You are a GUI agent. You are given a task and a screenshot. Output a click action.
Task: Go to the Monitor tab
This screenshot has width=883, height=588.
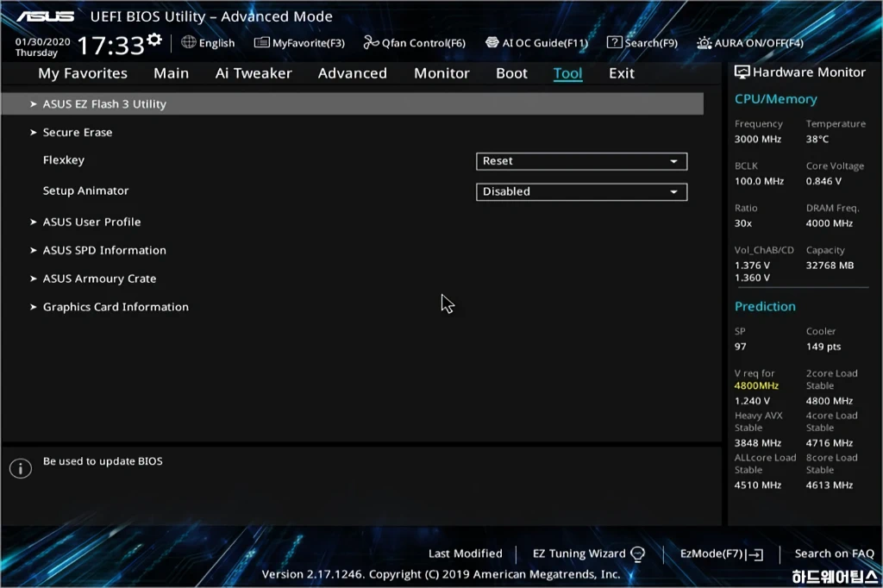tap(441, 73)
